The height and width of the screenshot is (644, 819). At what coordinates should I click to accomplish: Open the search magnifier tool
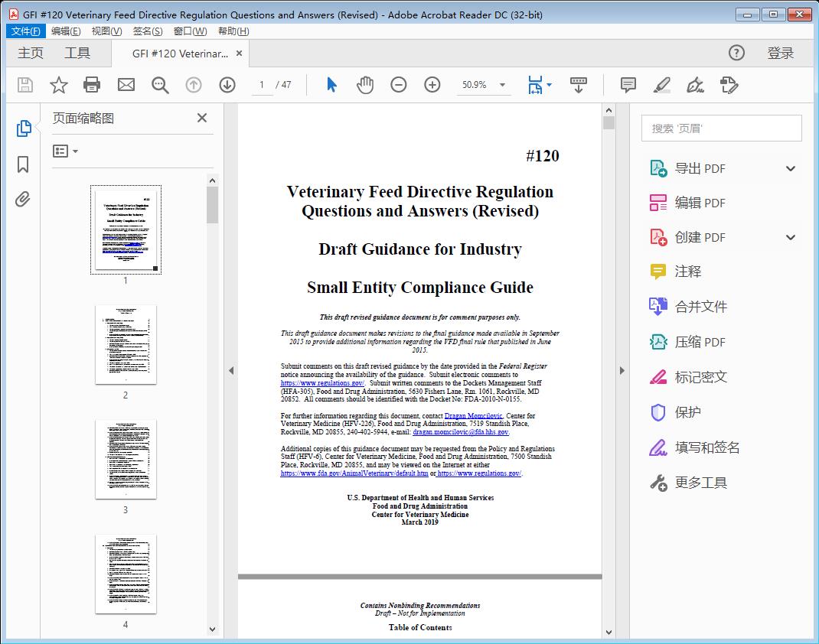click(160, 85)
